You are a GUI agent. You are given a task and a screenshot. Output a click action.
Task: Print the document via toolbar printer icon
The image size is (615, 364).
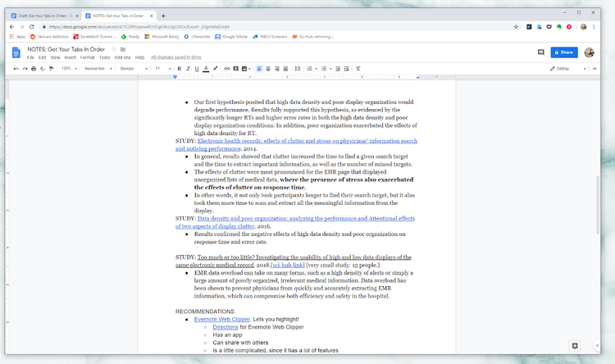pos(34,69)
